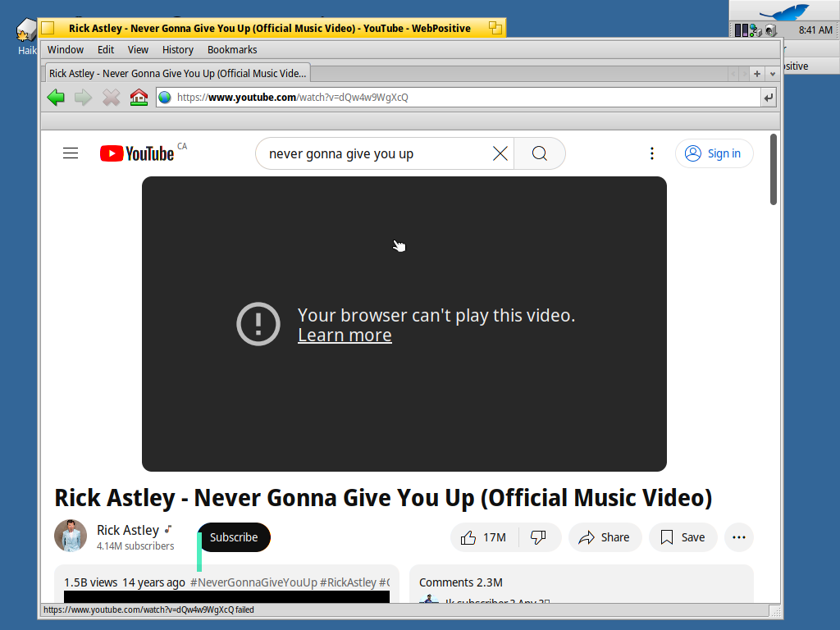Expand the tab list dropdown arrow
Screen dimensions: 840x630
click(x=773, y=74)
